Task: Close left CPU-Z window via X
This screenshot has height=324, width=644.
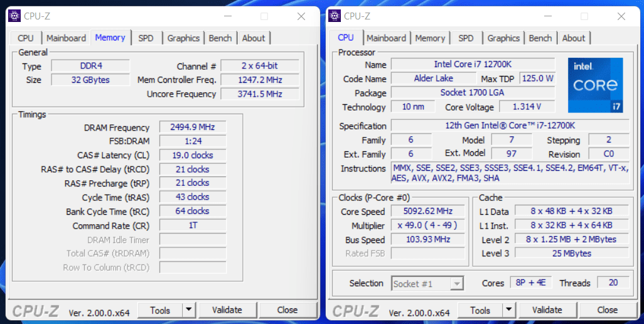Action: pyautogui.click(x=301, y=16)
